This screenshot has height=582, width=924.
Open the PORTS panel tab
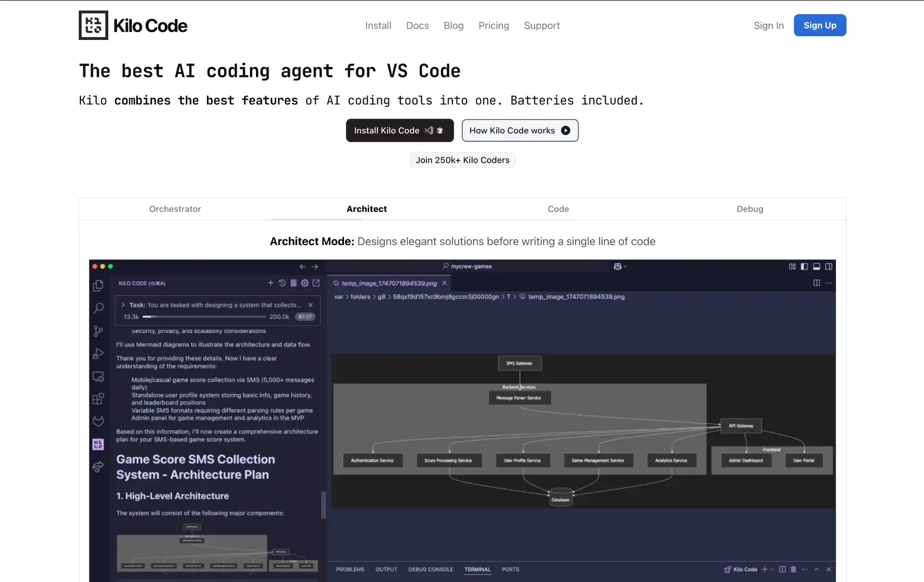pyautogui.click(x=511, y=569)
